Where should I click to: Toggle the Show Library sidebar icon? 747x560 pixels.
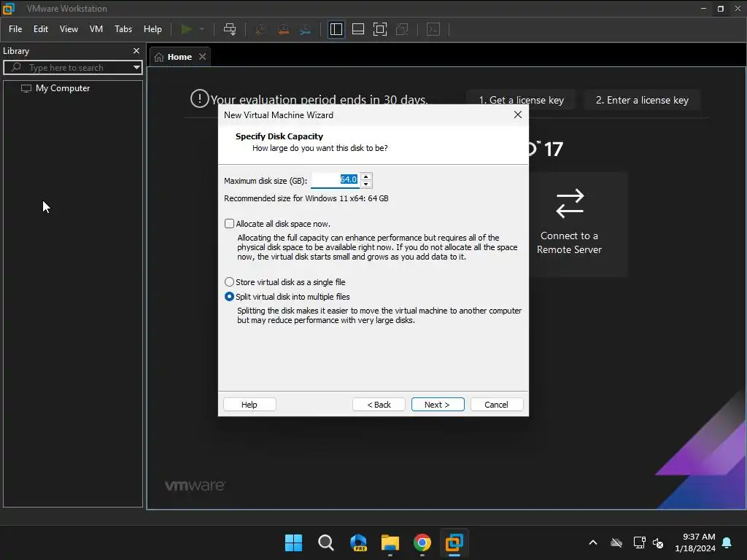tap(336, 29)
